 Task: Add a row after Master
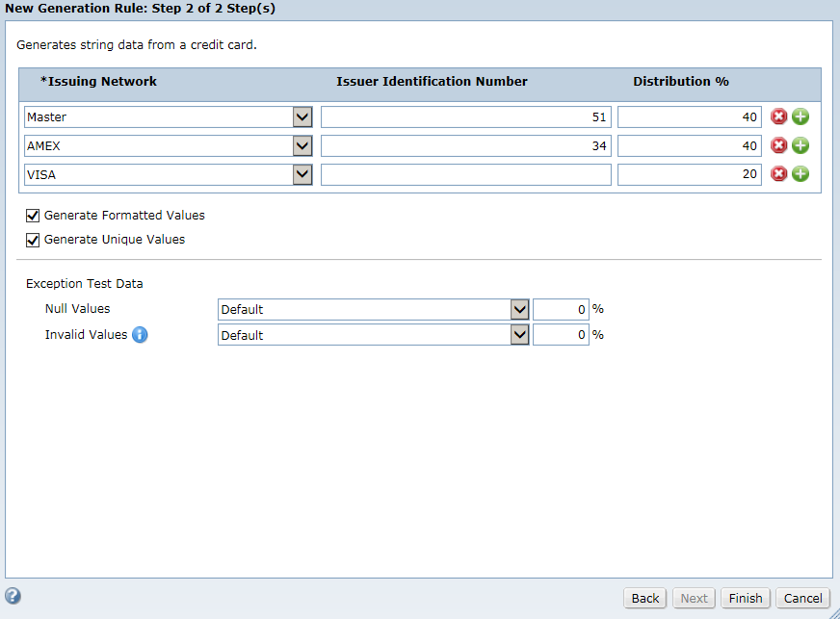[801, 116]
